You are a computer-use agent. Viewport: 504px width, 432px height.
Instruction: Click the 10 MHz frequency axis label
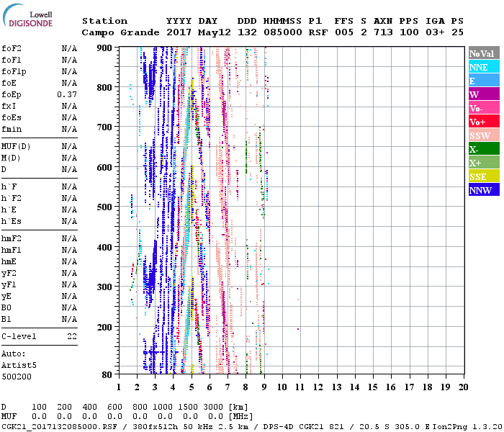282,387
